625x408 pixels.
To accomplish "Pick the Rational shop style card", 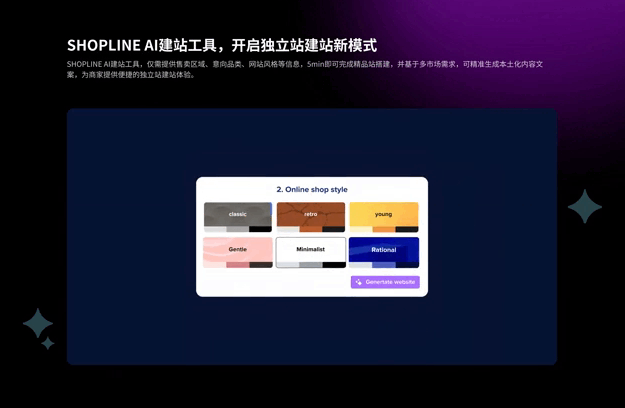I will (x=384, y=253).
